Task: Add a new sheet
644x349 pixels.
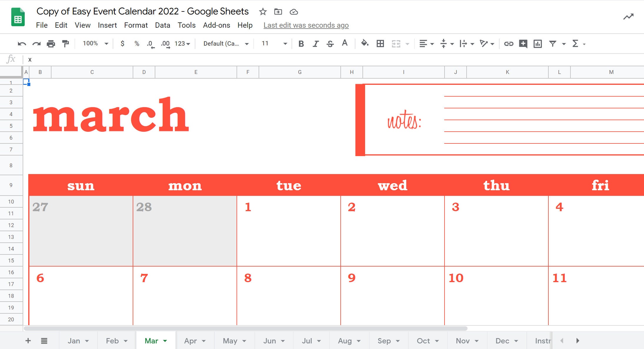Action: [x=28, y=341]
